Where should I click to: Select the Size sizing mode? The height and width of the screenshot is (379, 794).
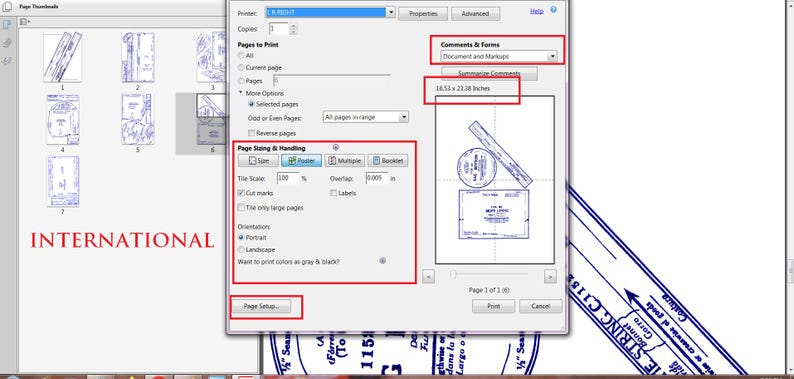coord(258,161)
